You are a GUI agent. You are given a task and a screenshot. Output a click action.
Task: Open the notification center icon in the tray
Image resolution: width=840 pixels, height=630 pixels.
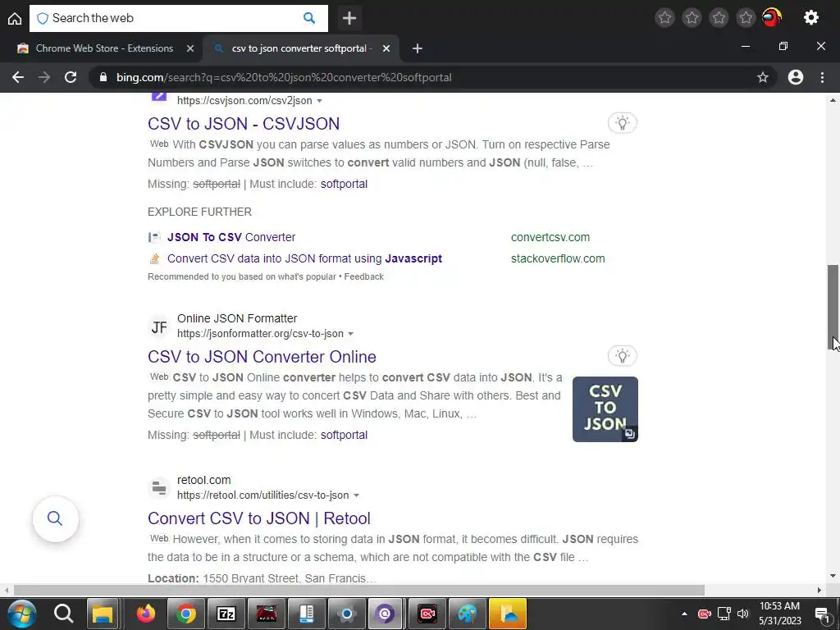(822, 614)
